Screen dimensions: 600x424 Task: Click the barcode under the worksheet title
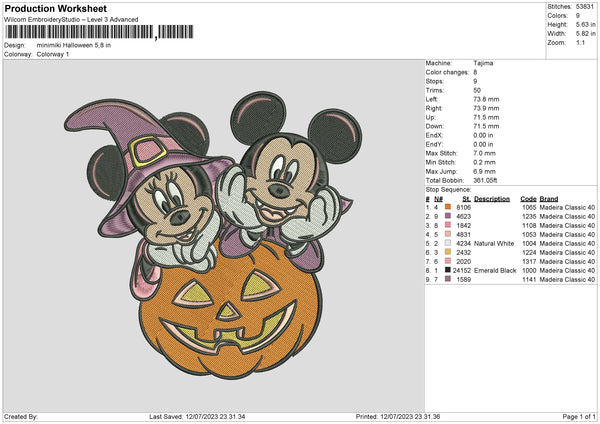coord(99,32)
